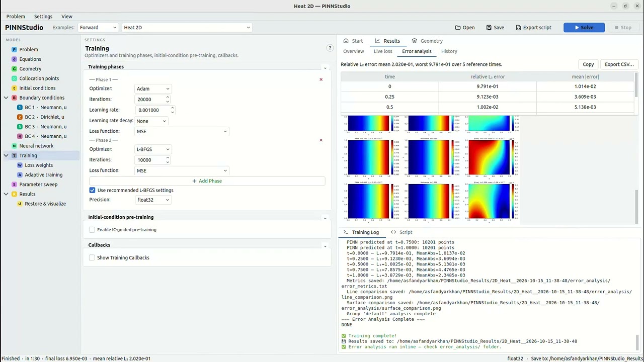
Task: Click the help question mark icon
Action: point(330,48)
